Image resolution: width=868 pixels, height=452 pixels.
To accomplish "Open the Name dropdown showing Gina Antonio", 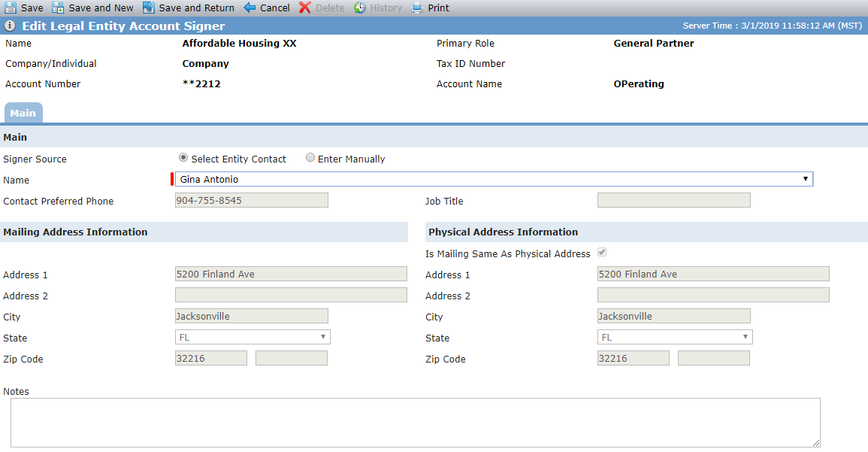I will 494,179.
